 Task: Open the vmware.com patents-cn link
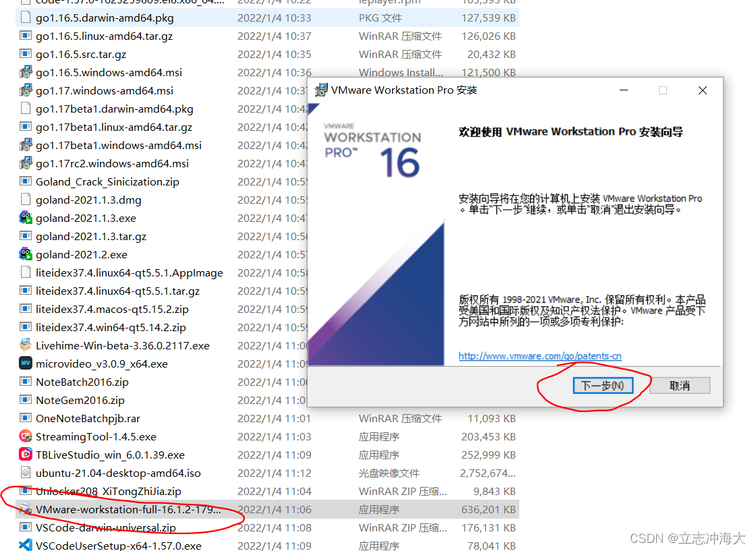coord(540,356)
